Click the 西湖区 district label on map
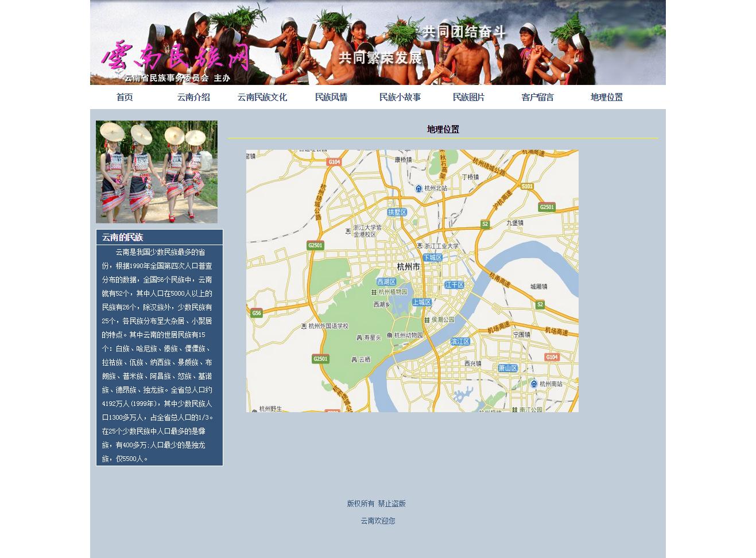The height and width of the screenshot is (558, 756). click(386, 282)
